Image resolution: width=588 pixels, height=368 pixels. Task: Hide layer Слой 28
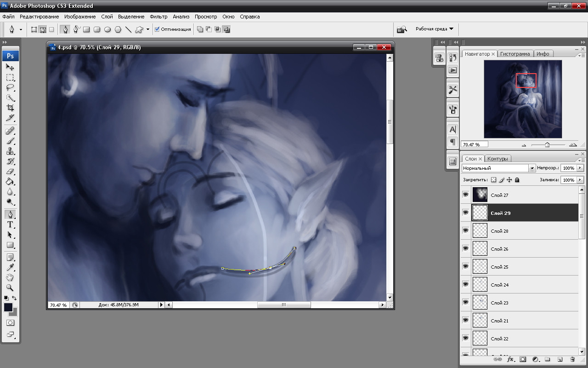click(466, 230)
